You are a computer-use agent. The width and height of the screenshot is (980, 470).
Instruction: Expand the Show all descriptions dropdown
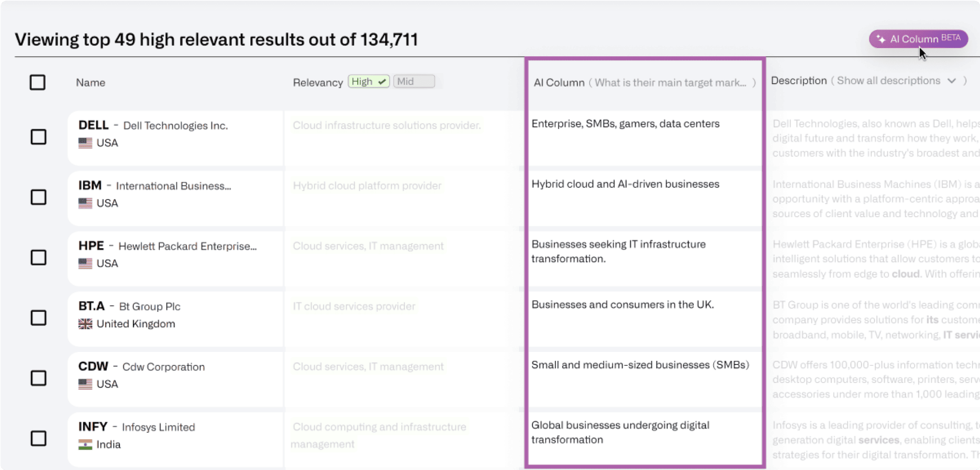coord(888,81)
